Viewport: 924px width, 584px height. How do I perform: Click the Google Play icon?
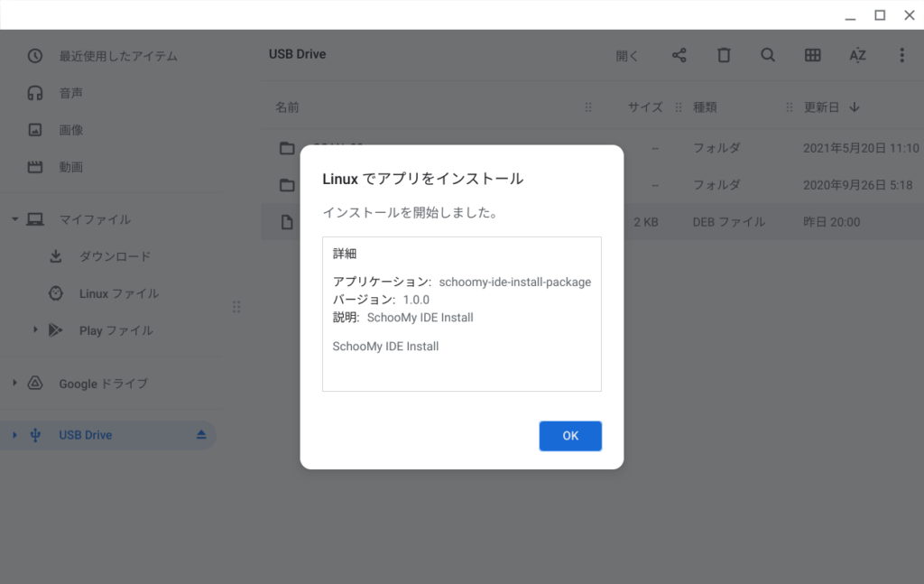pyautogui.click(x=56, y=330)
